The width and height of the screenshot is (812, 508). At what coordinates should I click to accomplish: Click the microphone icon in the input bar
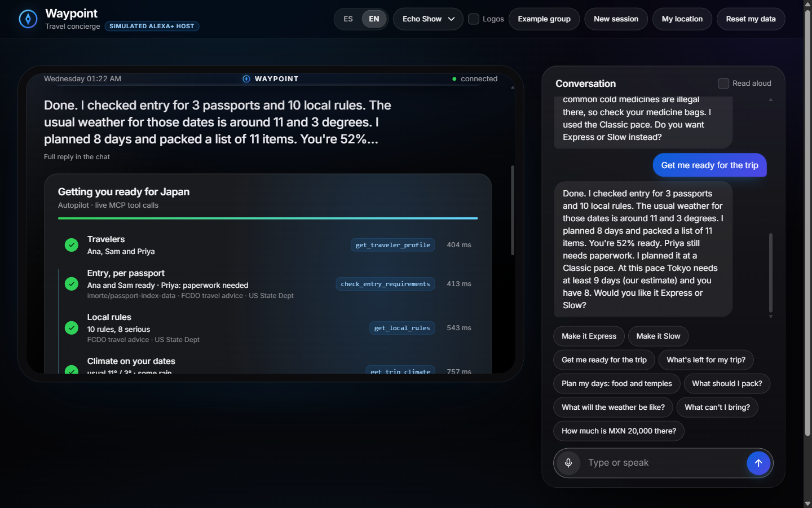click(568, 463)
